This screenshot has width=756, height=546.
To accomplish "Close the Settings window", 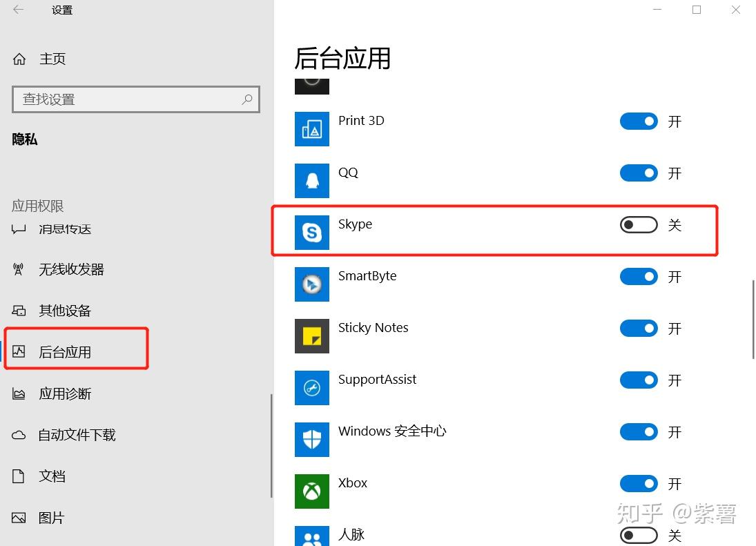I will pyautogui.click(x=736, y=10).
